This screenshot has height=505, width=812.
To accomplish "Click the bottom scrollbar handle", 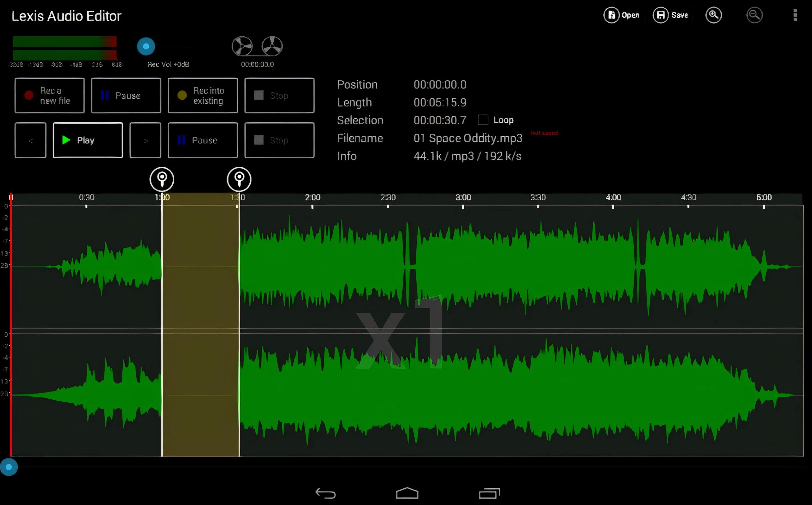I will tap(10, 467).
